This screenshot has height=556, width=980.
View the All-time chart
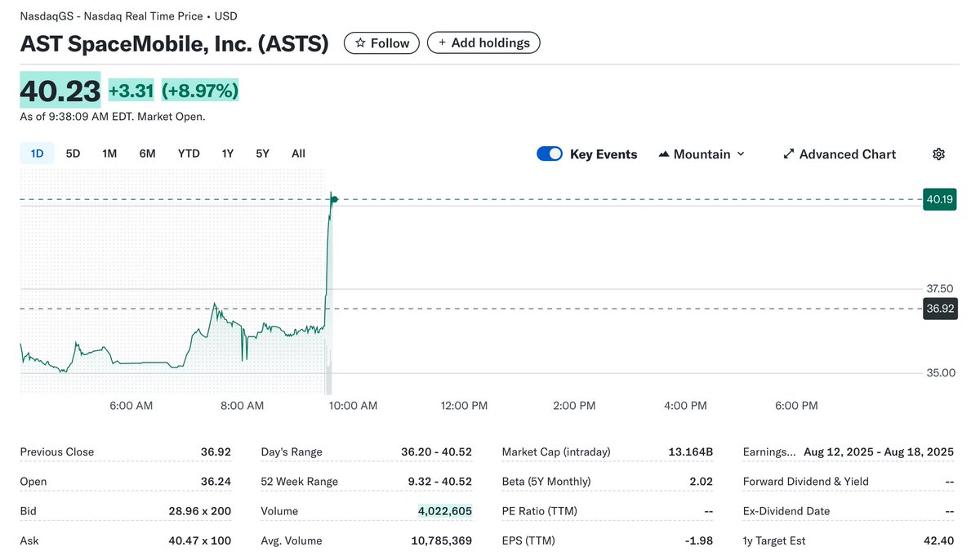coord(298,153)
